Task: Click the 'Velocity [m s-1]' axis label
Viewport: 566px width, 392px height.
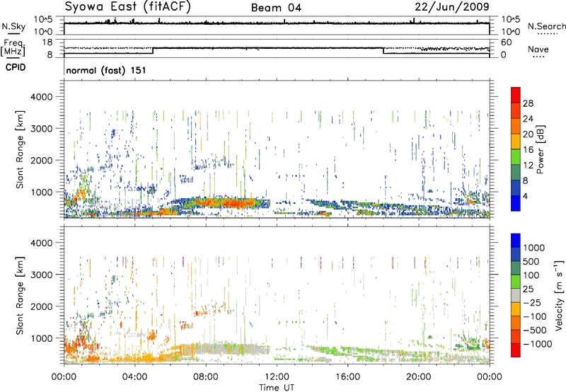Action: tap(559, 295)
